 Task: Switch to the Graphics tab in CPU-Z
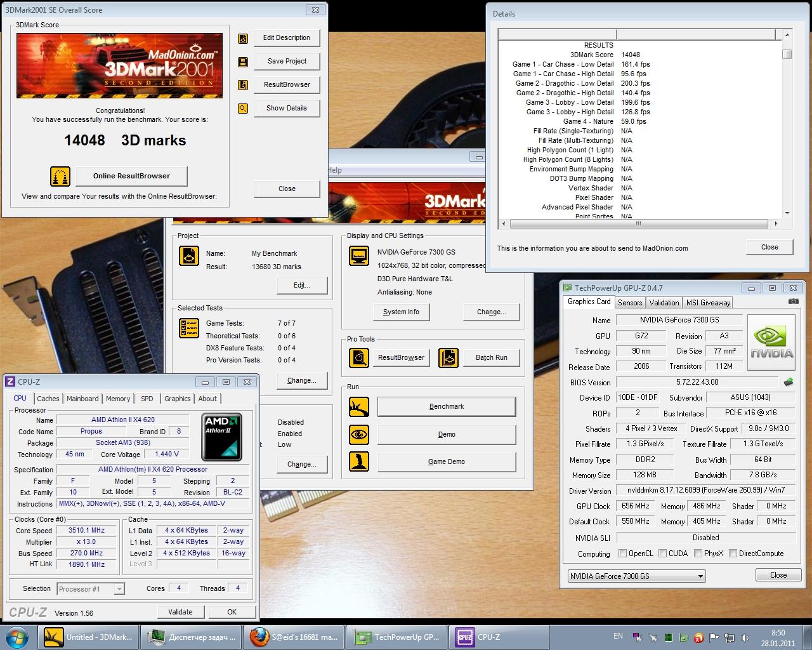click(x=178, y=399)
